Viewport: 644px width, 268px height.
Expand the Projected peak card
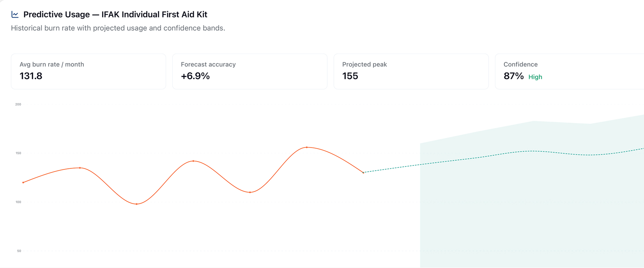coord(411,71)
